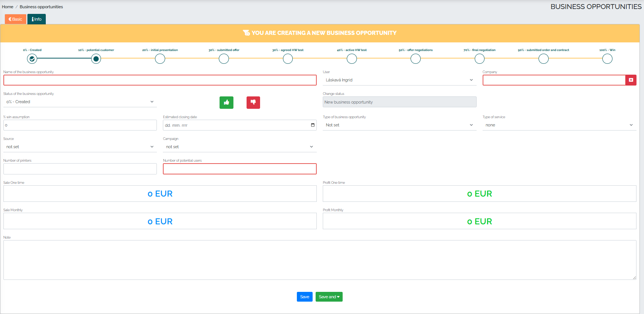
Task: Click the creating new business opportunity banner icon
Action: pos(246,33)
